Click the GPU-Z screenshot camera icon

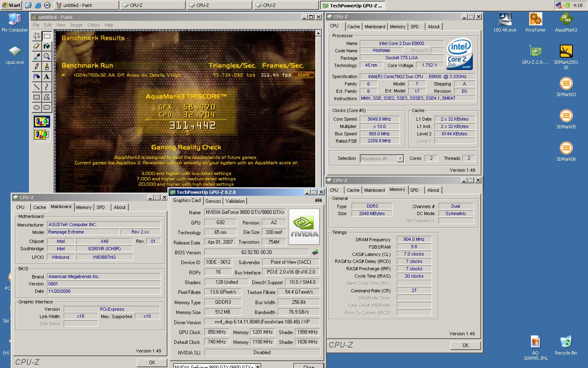(318, 200)
